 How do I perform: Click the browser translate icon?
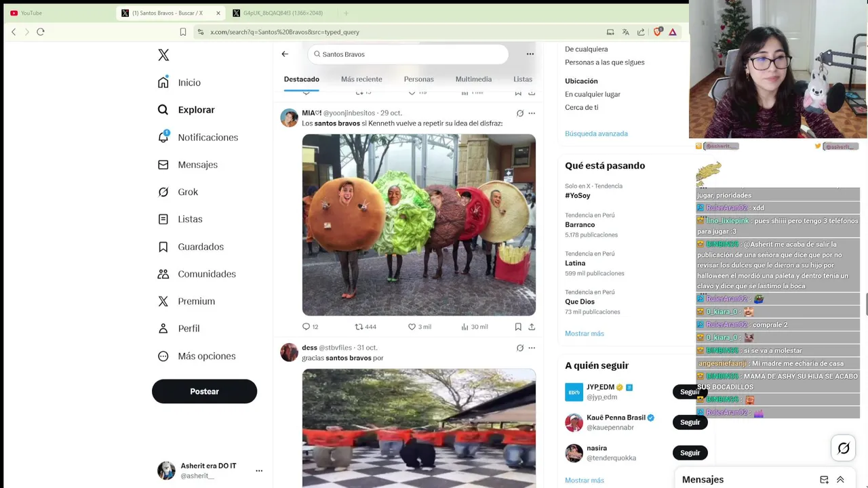[x=625, y=32]
